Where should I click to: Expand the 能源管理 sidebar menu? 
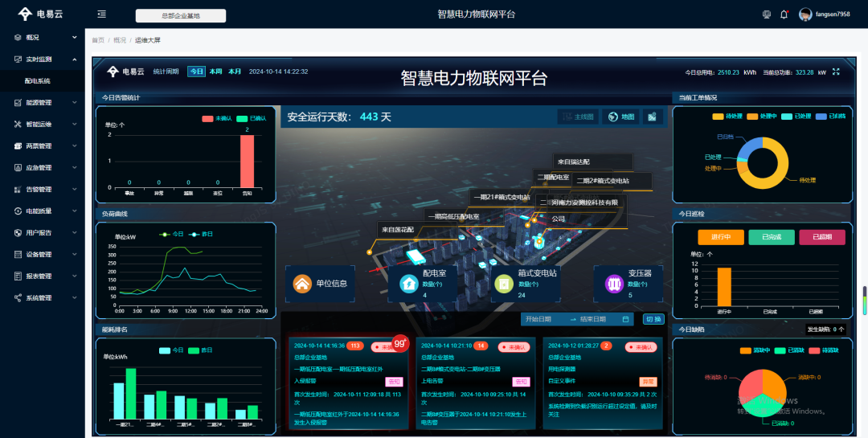[43, 103]
